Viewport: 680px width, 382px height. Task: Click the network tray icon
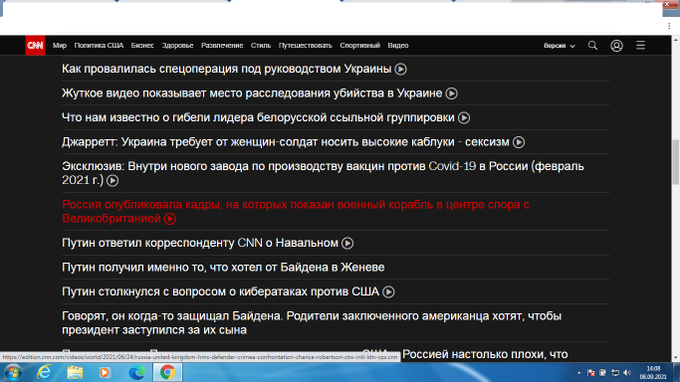[615, 373]
